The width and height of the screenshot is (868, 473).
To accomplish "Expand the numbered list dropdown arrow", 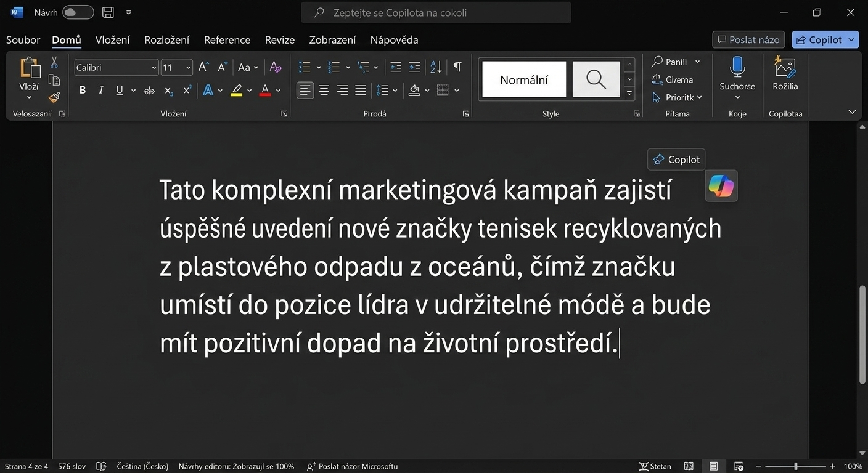I will click(x=348, y=67).
